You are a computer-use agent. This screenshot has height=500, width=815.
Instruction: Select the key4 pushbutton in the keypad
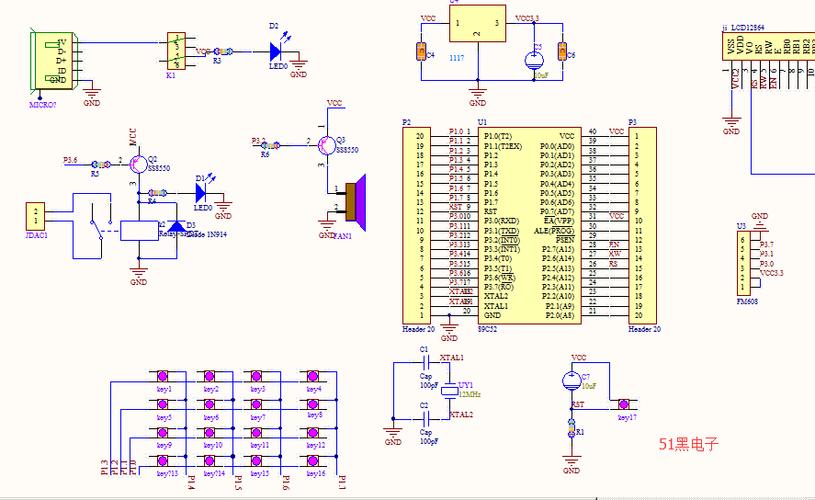pos(312,375)
